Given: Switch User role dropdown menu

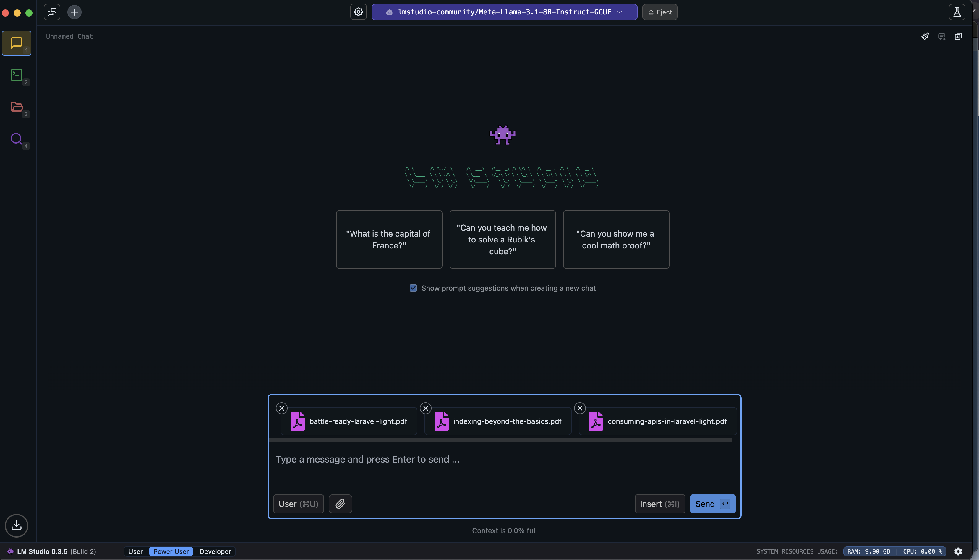Looking at the screenshot, I should 299,504.
